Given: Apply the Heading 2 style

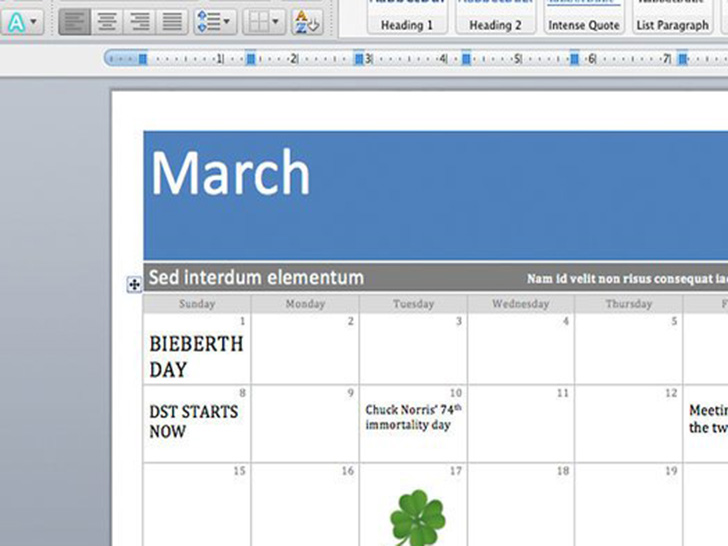Looking at the screenshot, I should (495, 17).
